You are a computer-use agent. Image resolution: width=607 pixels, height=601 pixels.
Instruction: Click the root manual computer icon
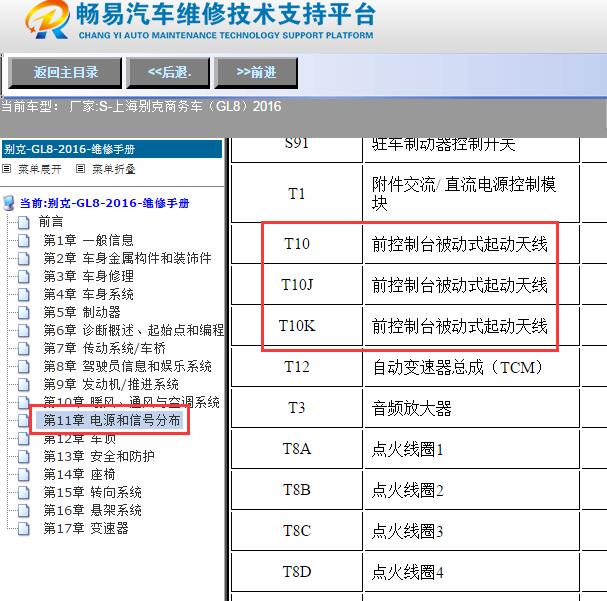click(x=9, y=203)
